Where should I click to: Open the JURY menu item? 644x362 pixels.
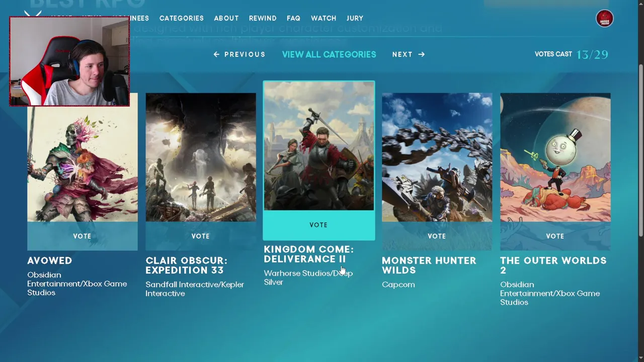(355, 18)
